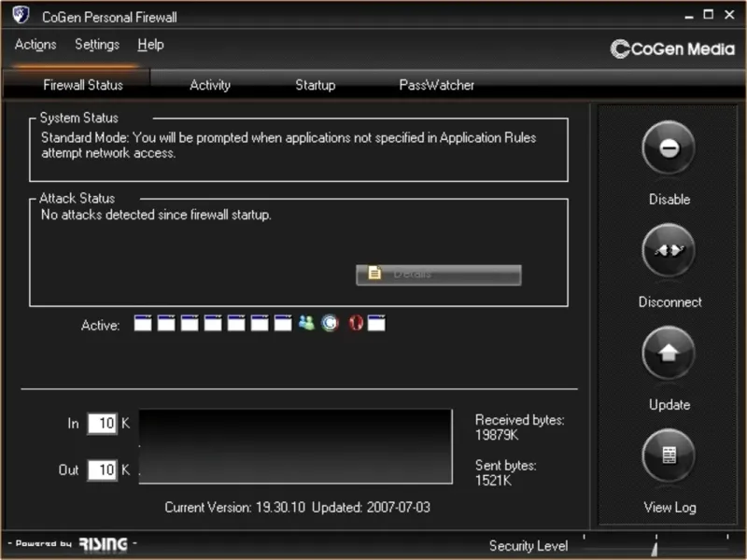Click the window icon nearest the Active label
The image size is (747, 560).
(143, 323)
